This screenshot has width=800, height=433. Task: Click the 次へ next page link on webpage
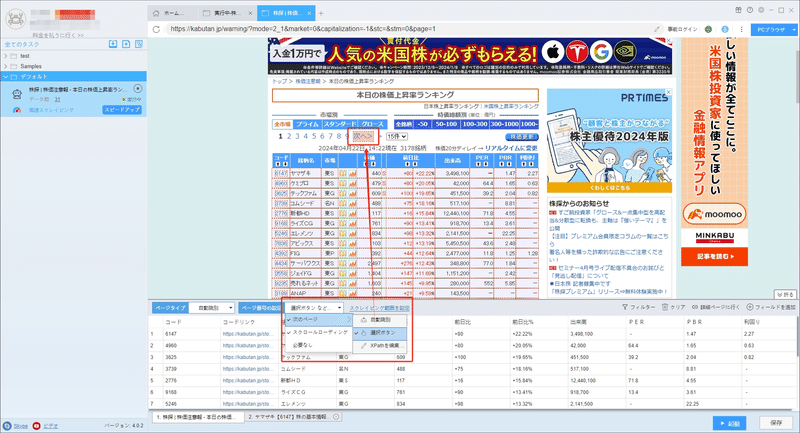tap(363, 137)
